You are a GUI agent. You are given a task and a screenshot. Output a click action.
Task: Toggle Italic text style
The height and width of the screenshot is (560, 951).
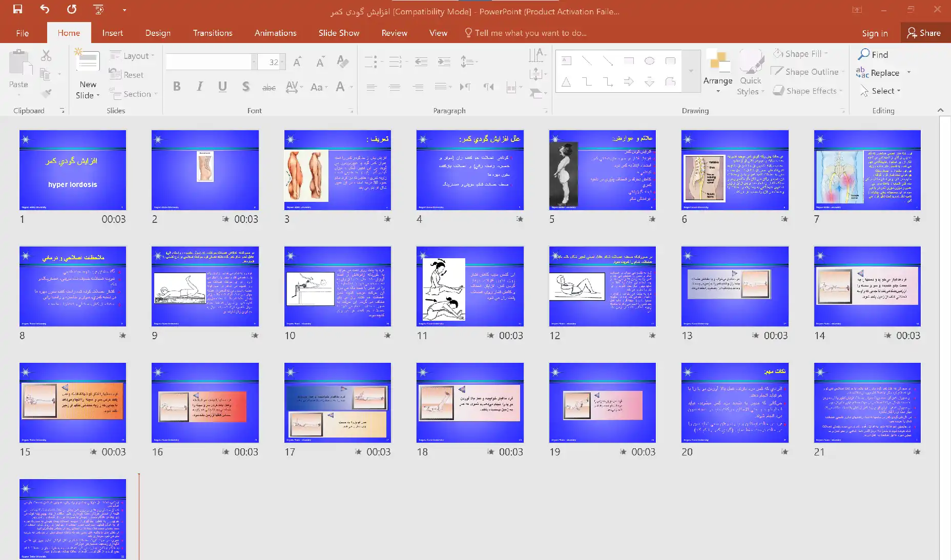200,87
